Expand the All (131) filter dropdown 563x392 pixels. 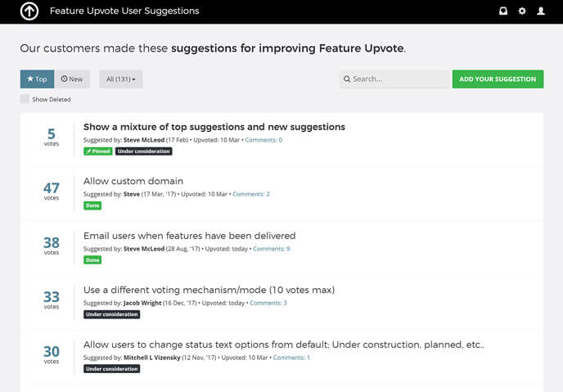click(121, 79)
